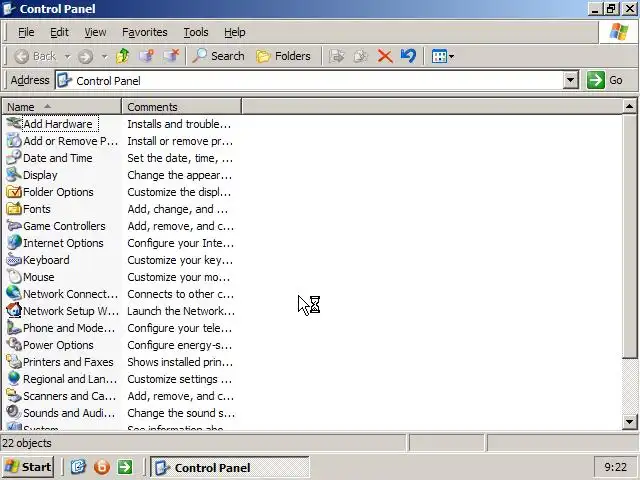
Task: Select the Date and Time icon
Action: [14, 158]
